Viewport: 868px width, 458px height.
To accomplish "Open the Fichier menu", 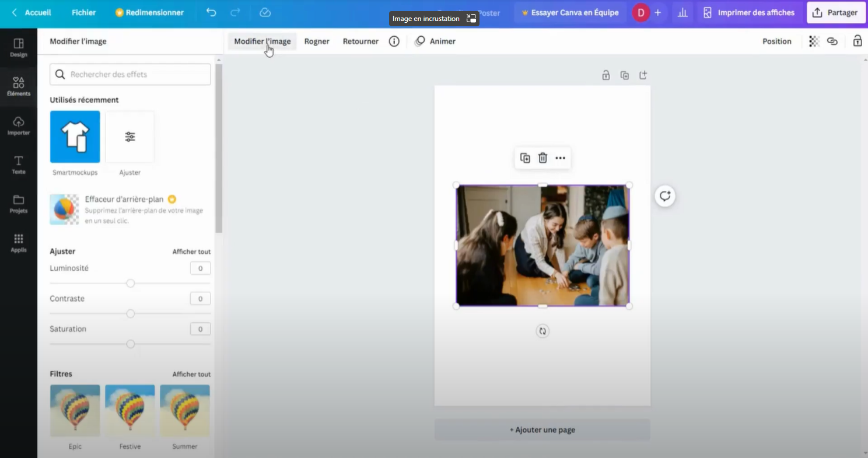I will [83, 12].
